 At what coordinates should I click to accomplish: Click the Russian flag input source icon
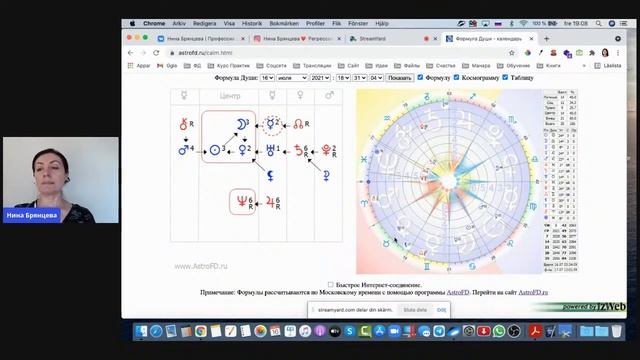point(498,24)
